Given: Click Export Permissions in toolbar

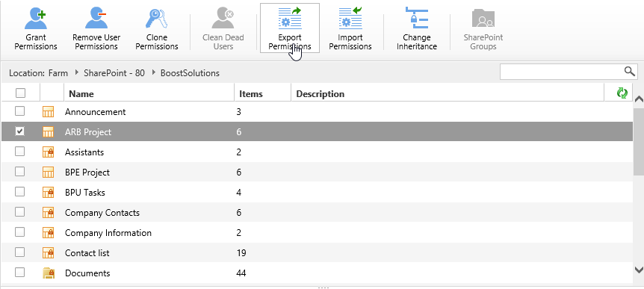Looking at the screenshot, I should (x=290, y=28).
